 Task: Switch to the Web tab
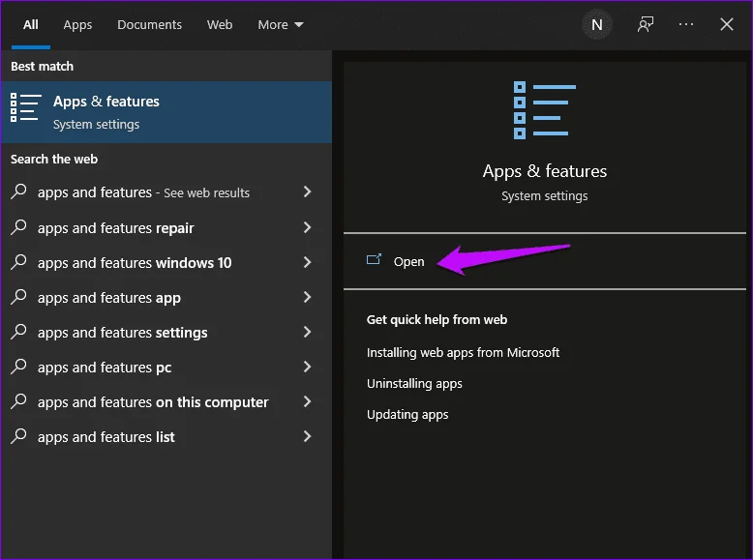click(x=220, y=24)
